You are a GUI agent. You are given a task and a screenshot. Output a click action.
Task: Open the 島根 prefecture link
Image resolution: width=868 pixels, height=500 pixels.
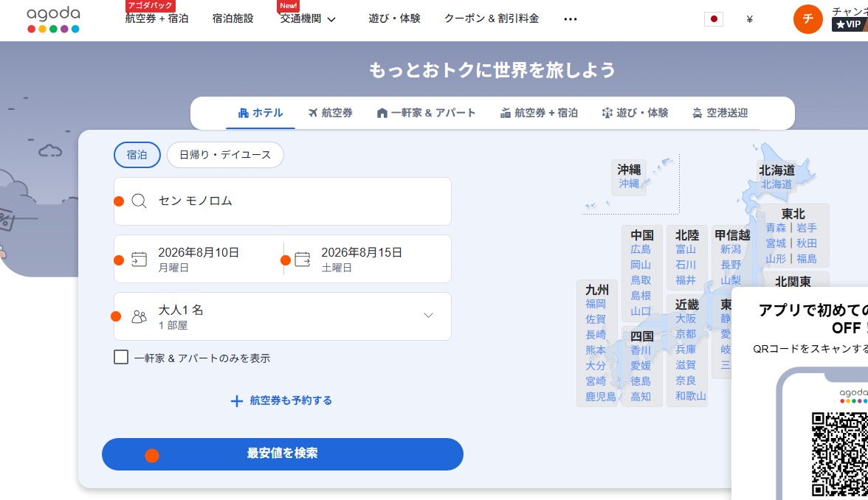coord(641,296)
